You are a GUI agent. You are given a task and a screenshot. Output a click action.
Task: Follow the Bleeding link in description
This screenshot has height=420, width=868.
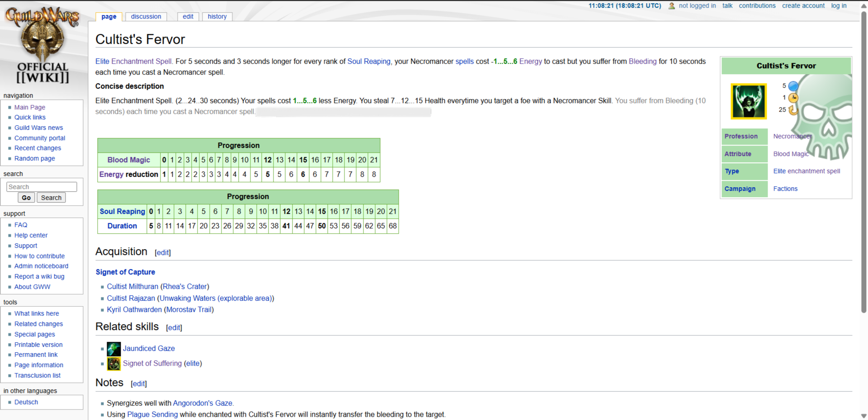642,61
